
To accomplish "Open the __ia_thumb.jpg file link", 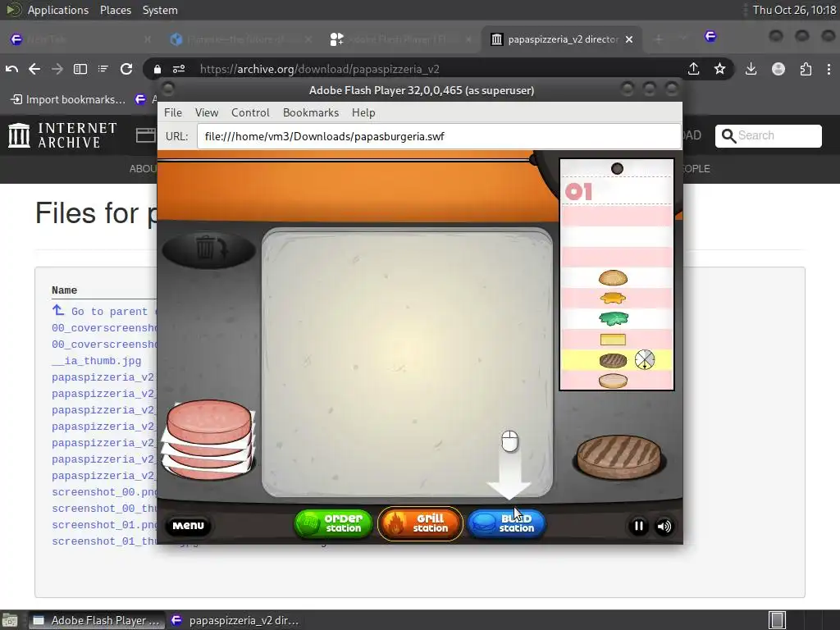I will [97, 361].
